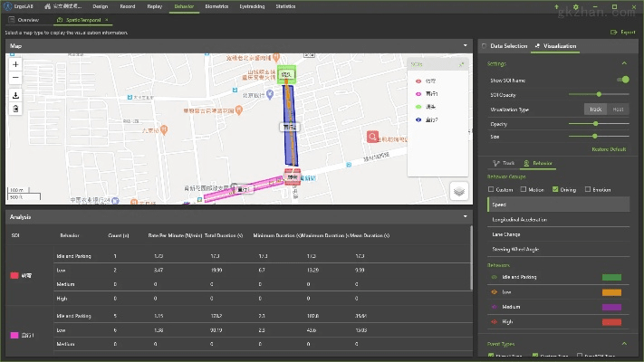This screenshot has width=644, height=362.
Task: Collapse the SOIs legend panel
Action: 462,64
